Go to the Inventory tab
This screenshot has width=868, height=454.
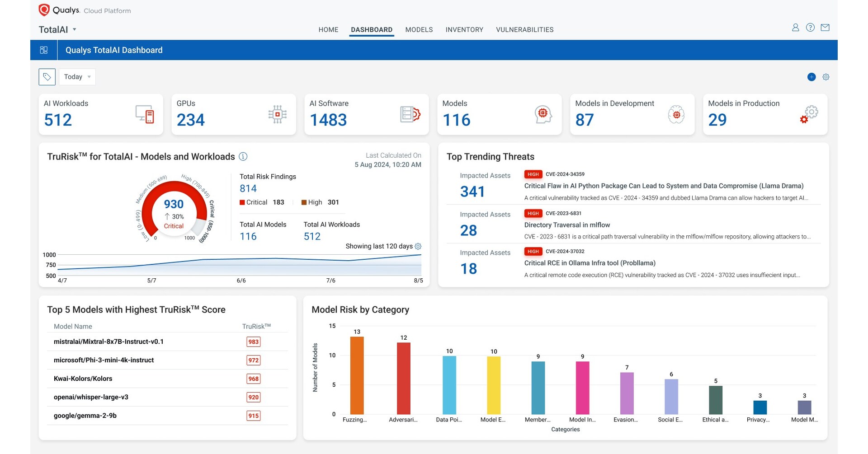(x=464, y=30)
